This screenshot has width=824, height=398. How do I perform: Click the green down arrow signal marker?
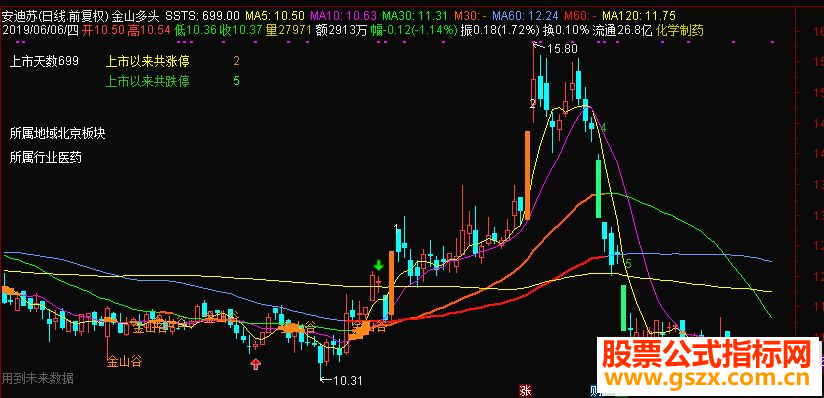[378, 265]
